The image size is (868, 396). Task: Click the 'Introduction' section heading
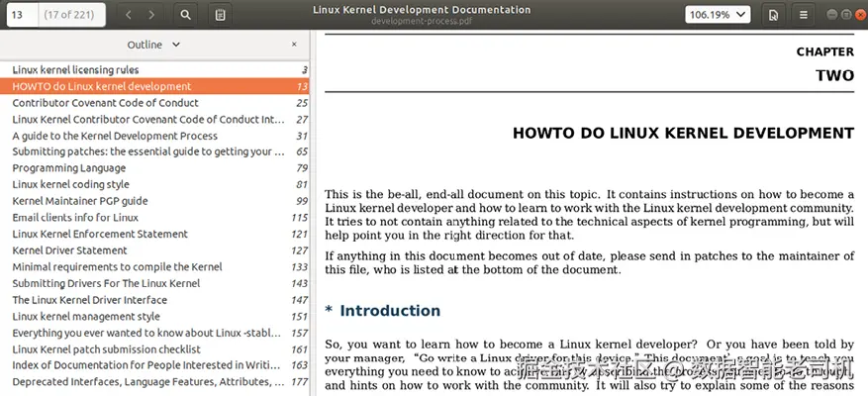pos(390,311)
